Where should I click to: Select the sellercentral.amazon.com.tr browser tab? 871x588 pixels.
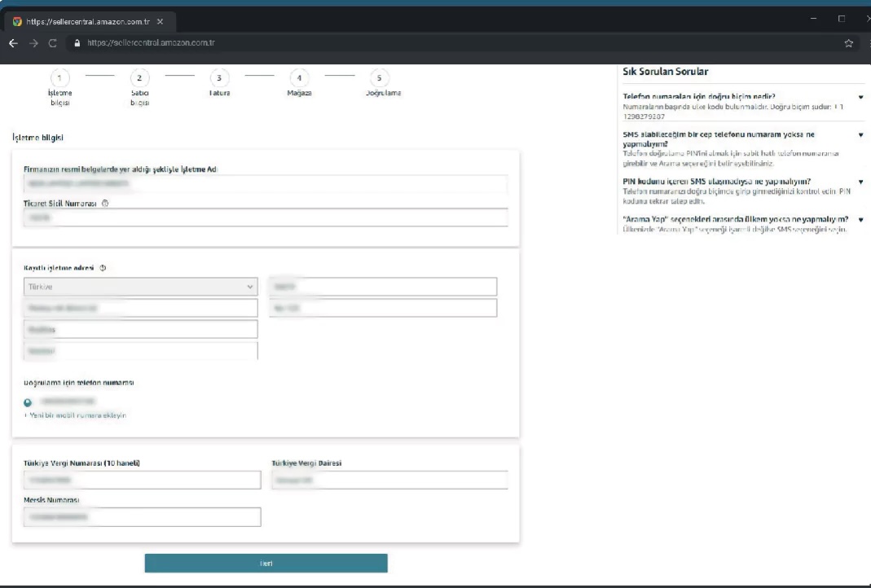[90, 22]
